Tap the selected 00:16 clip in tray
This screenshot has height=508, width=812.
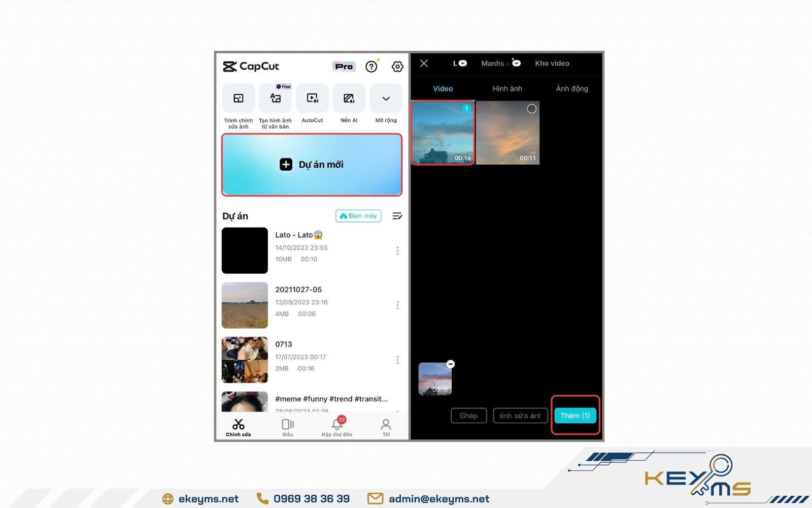[x=435, y=379]
